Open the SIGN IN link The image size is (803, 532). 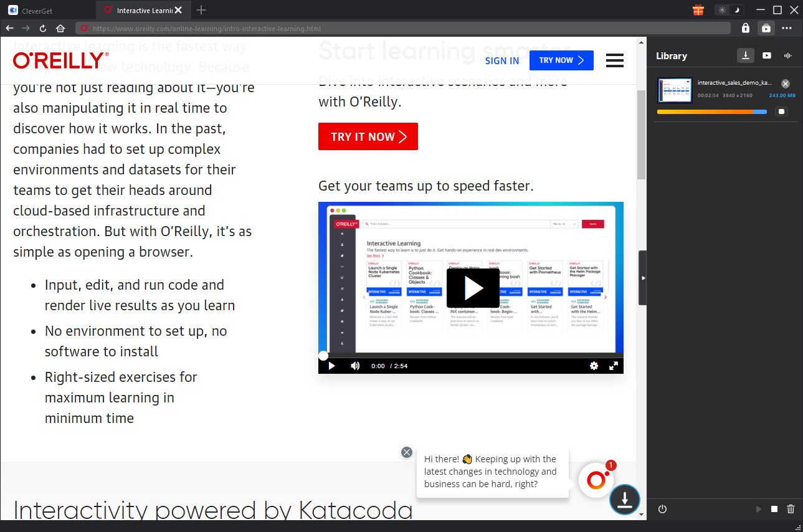click(502, 60)
